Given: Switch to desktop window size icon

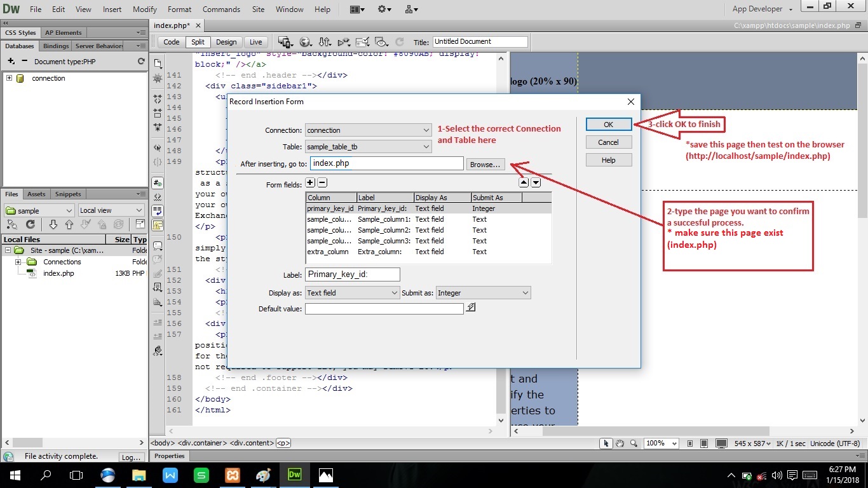Looking at the screenshot, I should (721, 444).
